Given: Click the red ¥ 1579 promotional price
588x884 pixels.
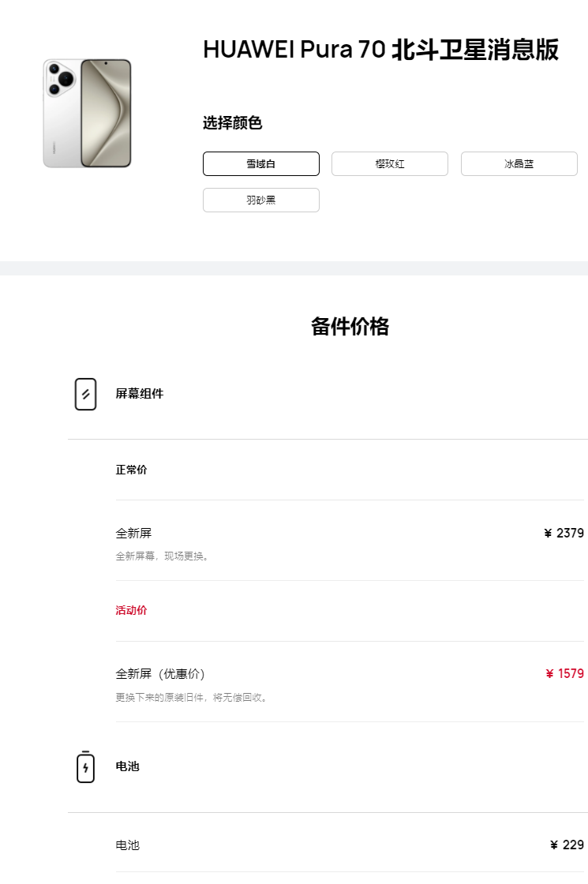Looking at the screenshot, I should click(x=565, y=674).
